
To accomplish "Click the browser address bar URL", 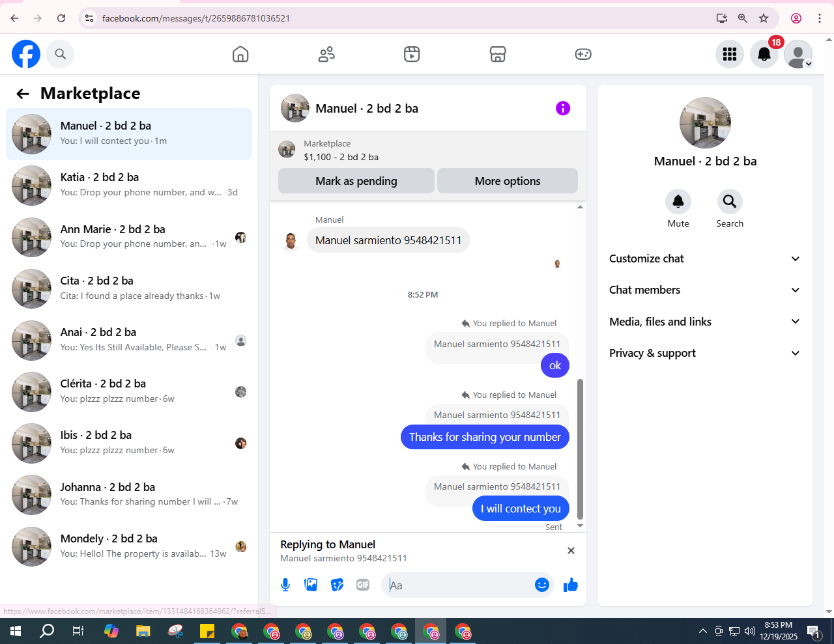I will pyautogui.click(x=196, y=18).
